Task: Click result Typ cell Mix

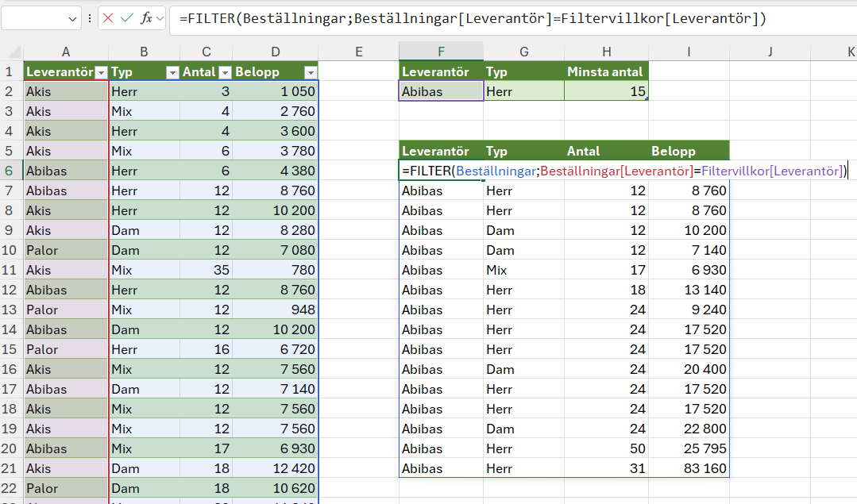Action: [x=523, y=270]
